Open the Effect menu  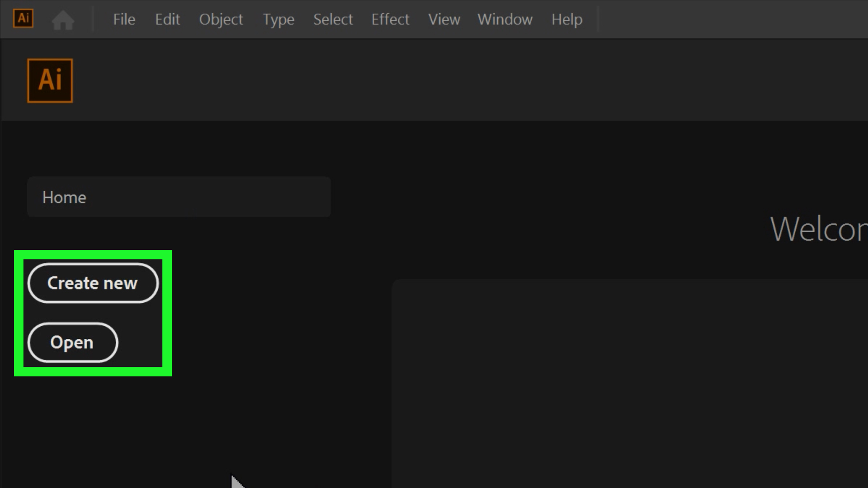[x=390, y=19]
